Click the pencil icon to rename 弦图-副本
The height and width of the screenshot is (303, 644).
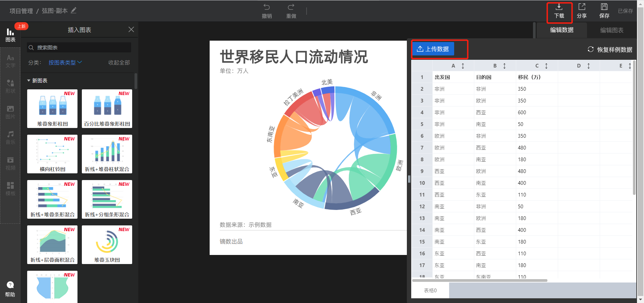[73, 10]
